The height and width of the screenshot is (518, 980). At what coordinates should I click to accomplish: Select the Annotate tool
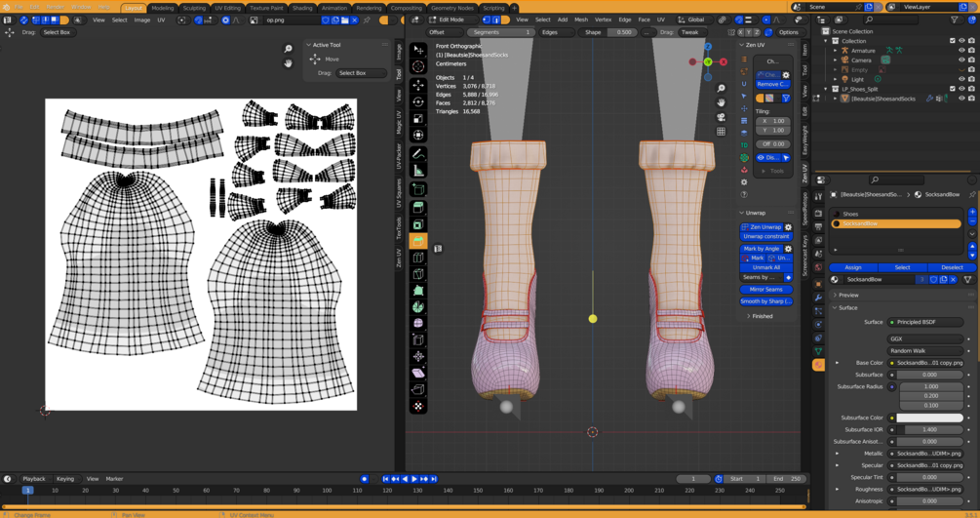[x=418, y=154]
